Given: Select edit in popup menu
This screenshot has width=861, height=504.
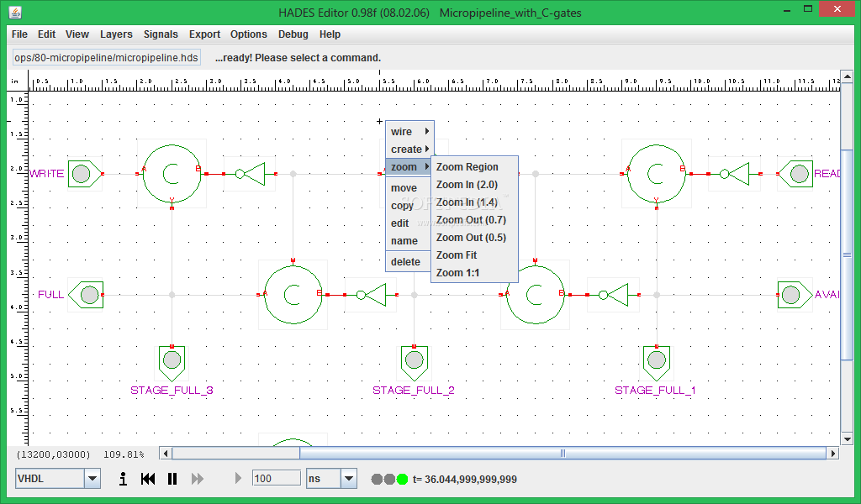Looking at the screenshot, I should coord(408,223).
